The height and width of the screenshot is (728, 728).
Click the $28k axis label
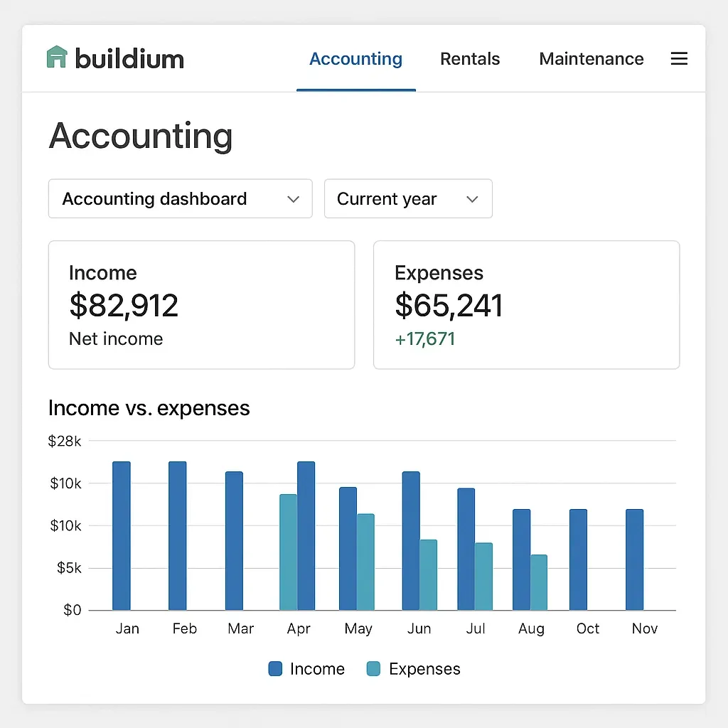click(x=65, y=441)
